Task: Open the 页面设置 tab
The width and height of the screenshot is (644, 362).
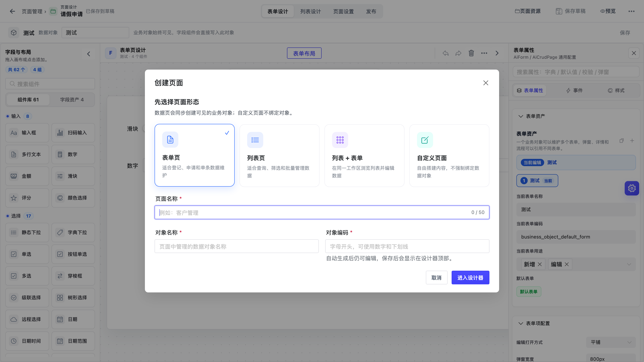Action: (344, 11)
